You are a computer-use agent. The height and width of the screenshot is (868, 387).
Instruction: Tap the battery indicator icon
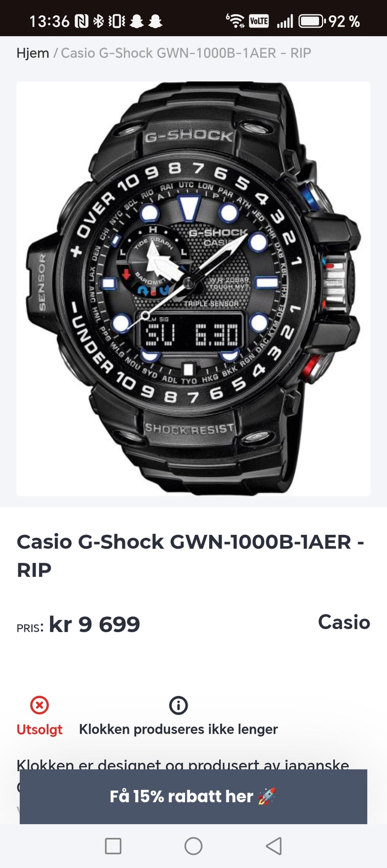click(312, 21)
